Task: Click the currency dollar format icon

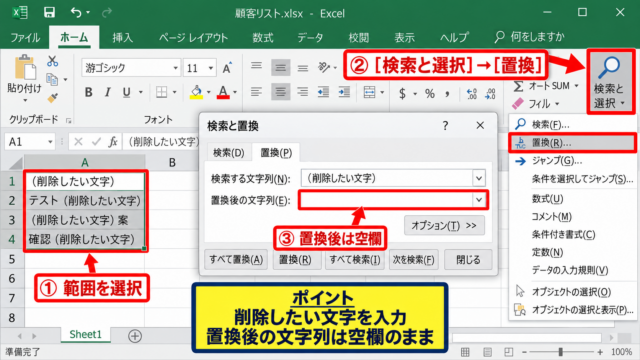Action: [x=402, y=94]
